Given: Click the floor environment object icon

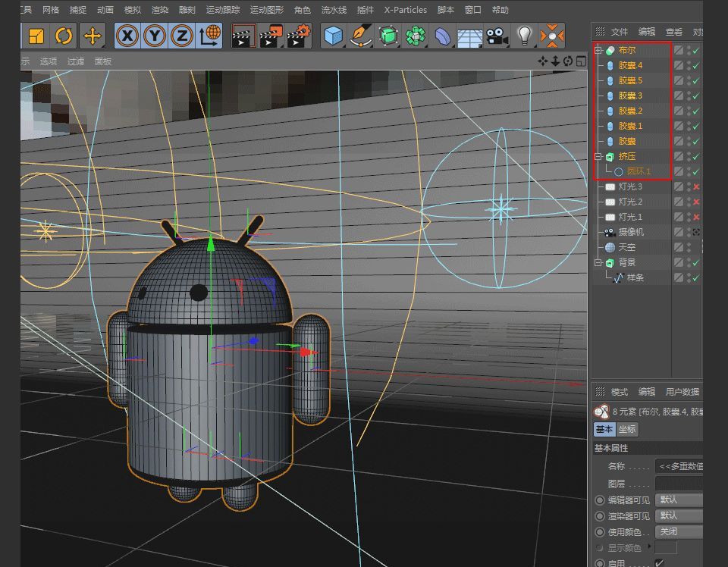Looking at the screenshot, I should click(x=470, y=37).
